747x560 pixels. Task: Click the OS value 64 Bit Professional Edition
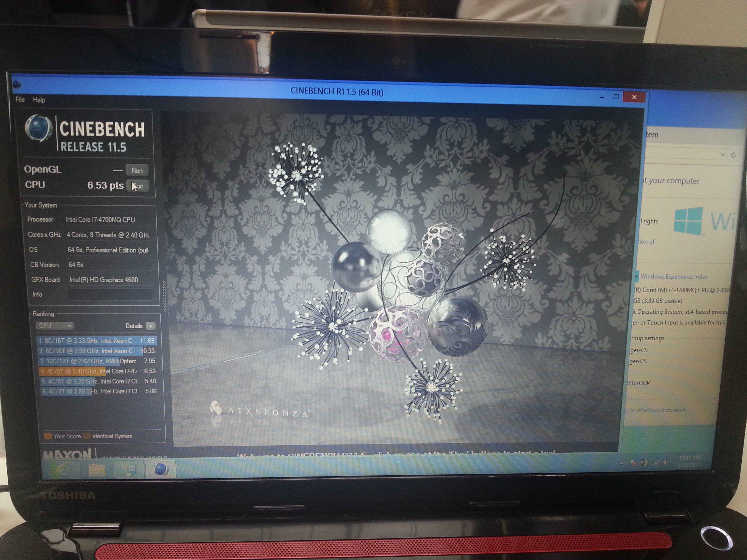pyautogui.click(x=108, y=250)
